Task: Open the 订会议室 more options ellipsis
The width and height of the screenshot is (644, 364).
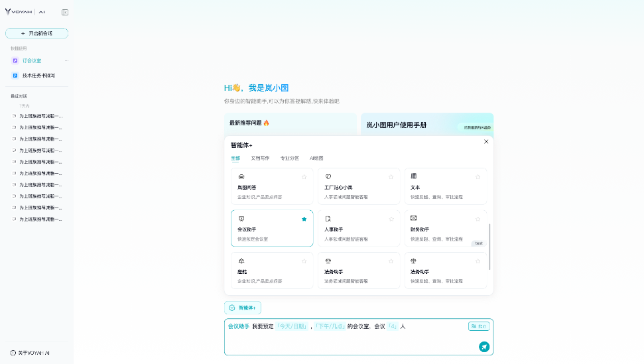Action: coord(66,60)
